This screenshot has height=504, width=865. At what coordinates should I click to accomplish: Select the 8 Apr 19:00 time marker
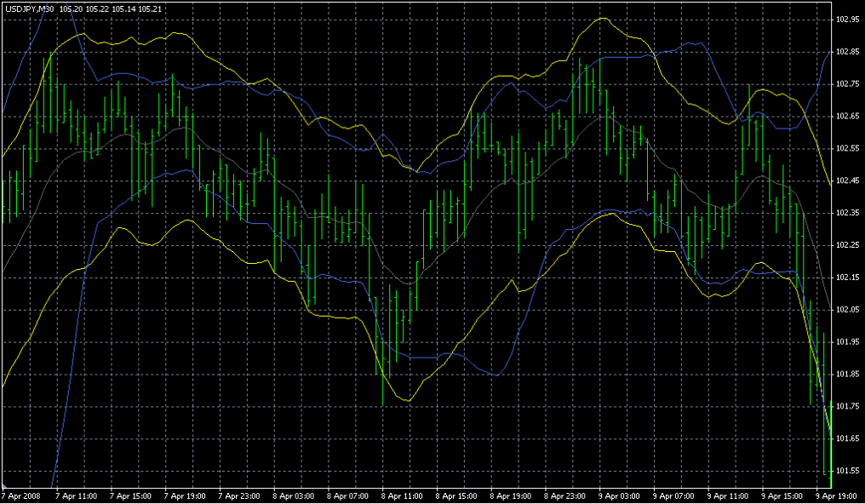[x=511, y=495]
